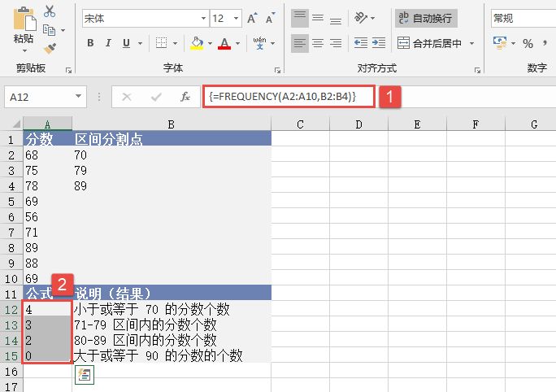Click the Cut scissors icon
The height and width of the screenshot is (392, 556).
pos(50,11)
